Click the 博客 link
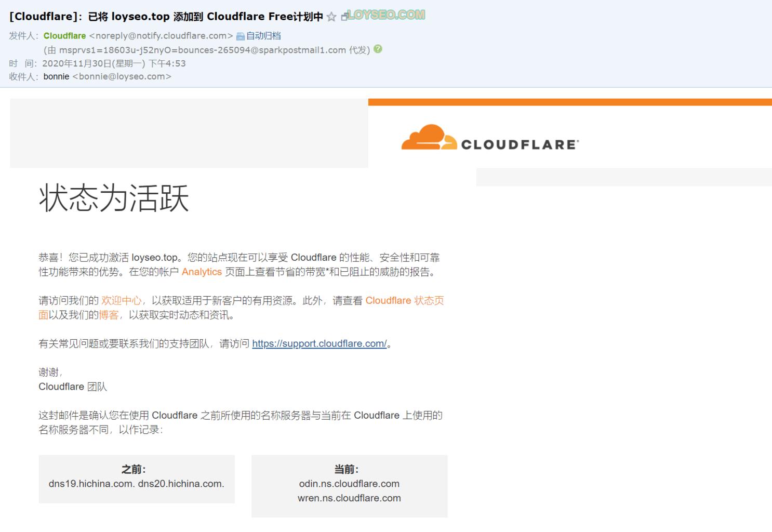The width and height of the screenshot is (772, 532). [110, 315]
